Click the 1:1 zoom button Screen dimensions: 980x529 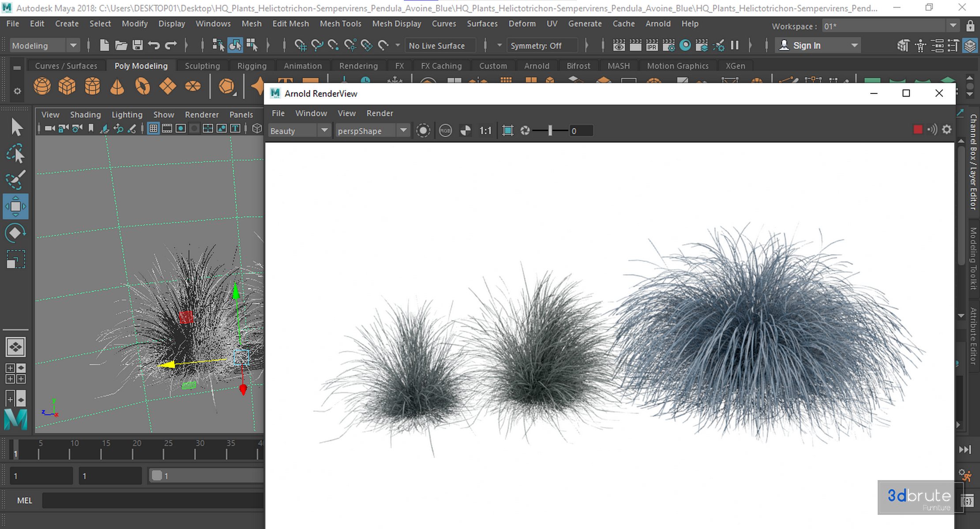tap(485, 130)
